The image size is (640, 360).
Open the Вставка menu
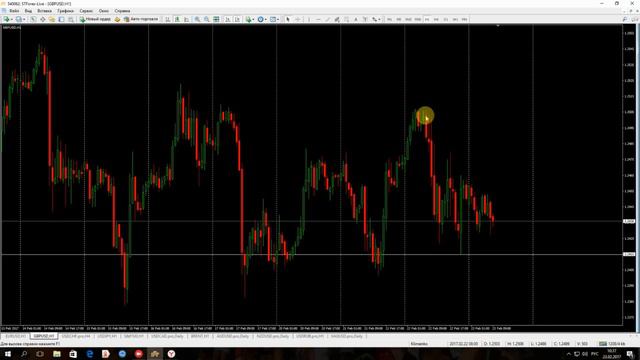point(44,11)
